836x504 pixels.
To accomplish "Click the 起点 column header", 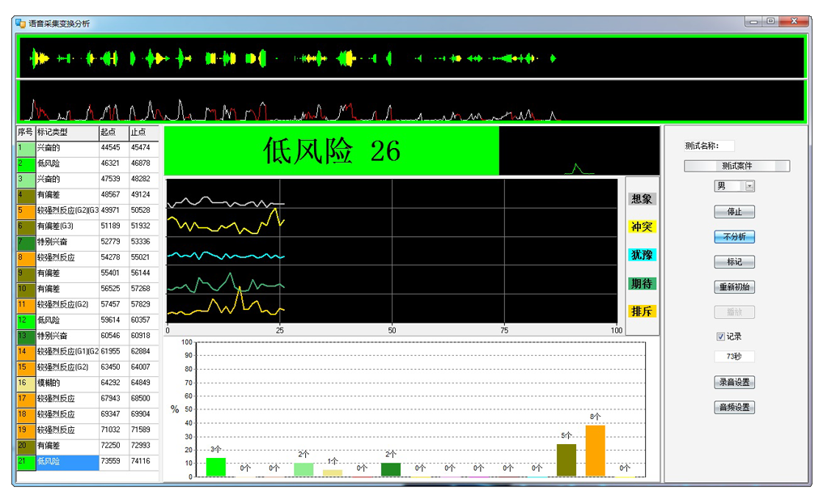I will pos(112,132).
